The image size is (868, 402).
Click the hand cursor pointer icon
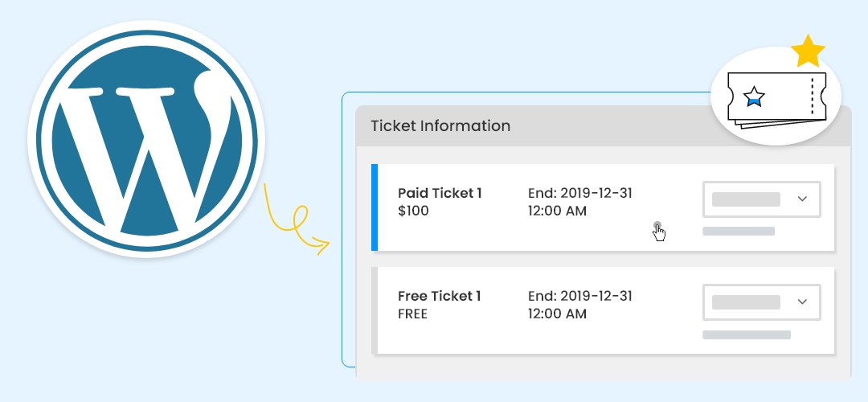658,232
